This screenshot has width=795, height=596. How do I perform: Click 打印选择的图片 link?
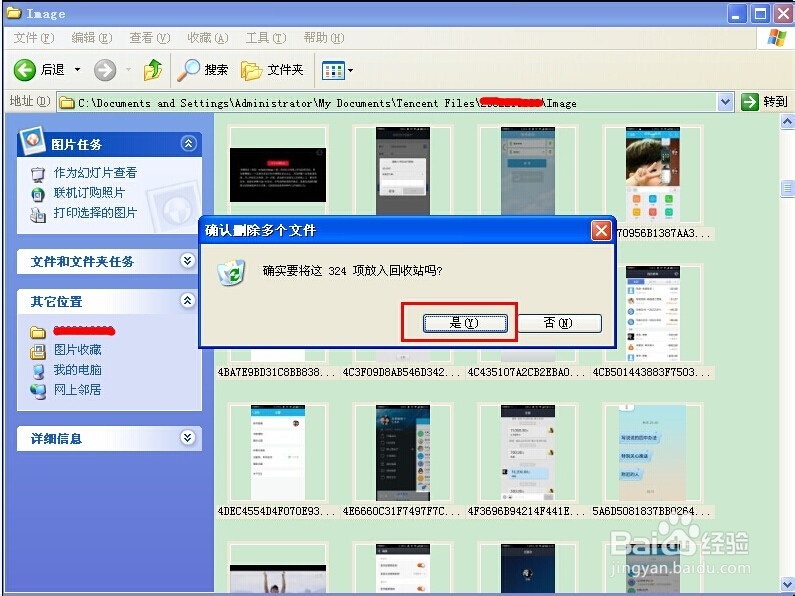pos(95,213)
